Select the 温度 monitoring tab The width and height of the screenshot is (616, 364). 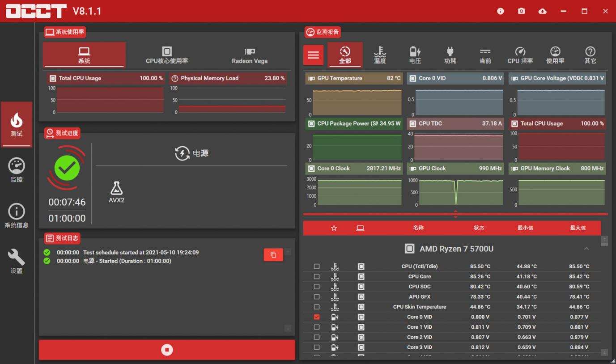coord(380,55)
